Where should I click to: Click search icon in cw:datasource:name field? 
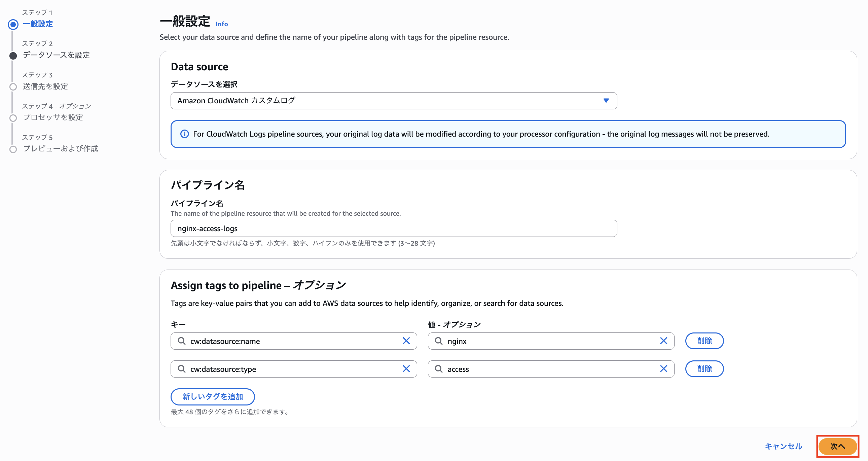(x=181, y=341)
